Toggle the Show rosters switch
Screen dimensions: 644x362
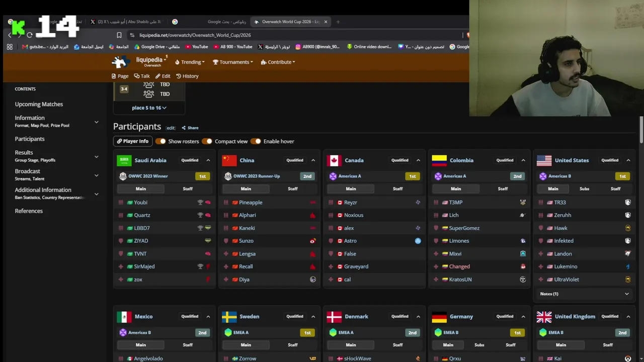(x=160, y=141)
